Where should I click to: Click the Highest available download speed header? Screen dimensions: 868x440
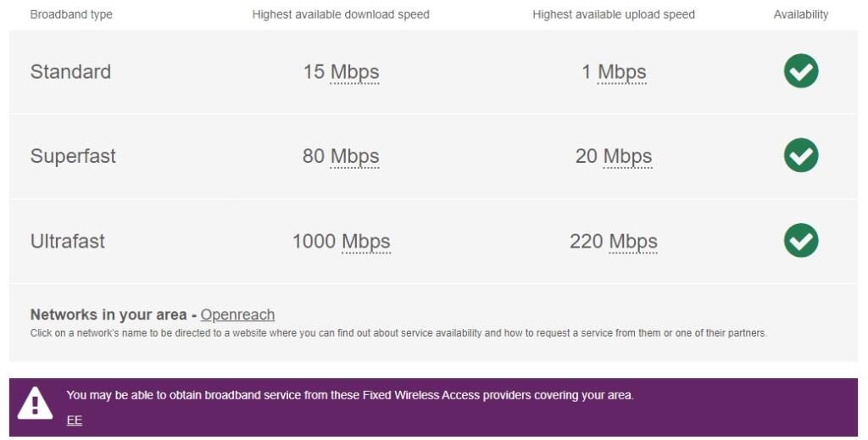[x=341, y=14]
